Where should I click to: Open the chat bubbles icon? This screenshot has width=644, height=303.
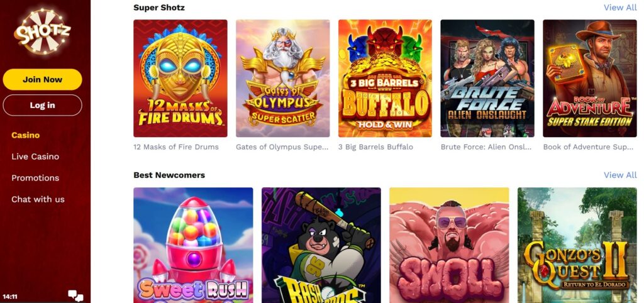point(75,295)
